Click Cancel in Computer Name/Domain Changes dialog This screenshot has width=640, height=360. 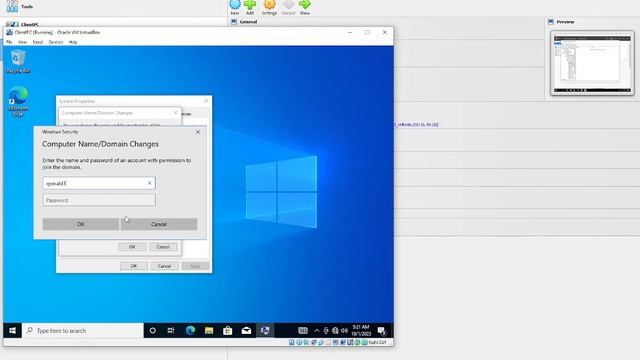(162, 247)
